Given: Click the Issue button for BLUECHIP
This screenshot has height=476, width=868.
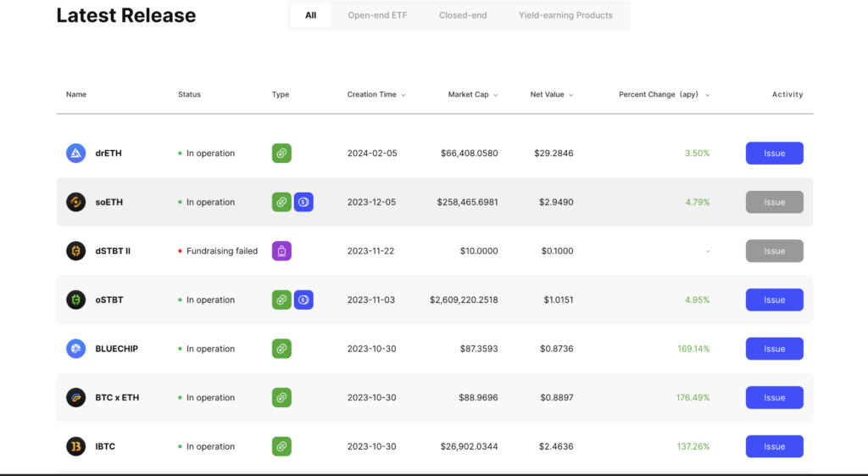Looking at the screenshot, I should click(x=775, y=349).
